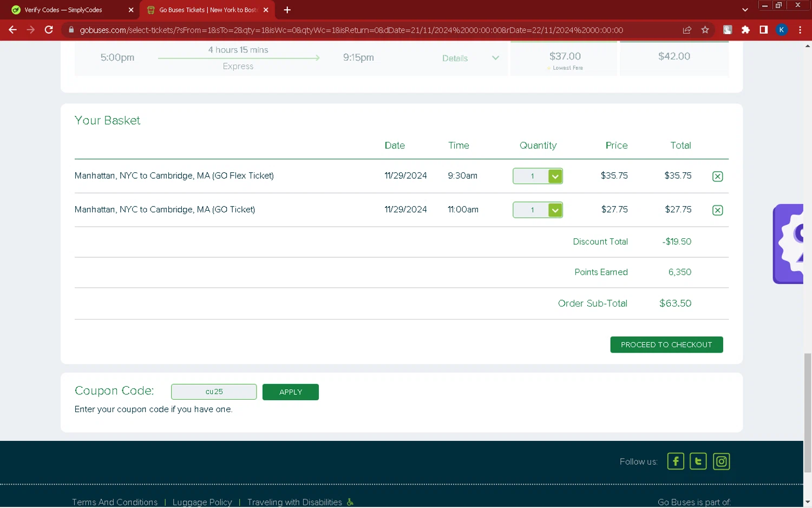Click the browser address bar URL
The image size is (812, 508).
351,30
